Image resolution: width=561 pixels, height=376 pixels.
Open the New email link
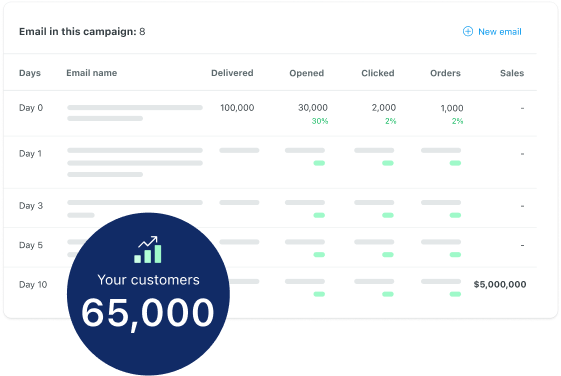(499, 32)
